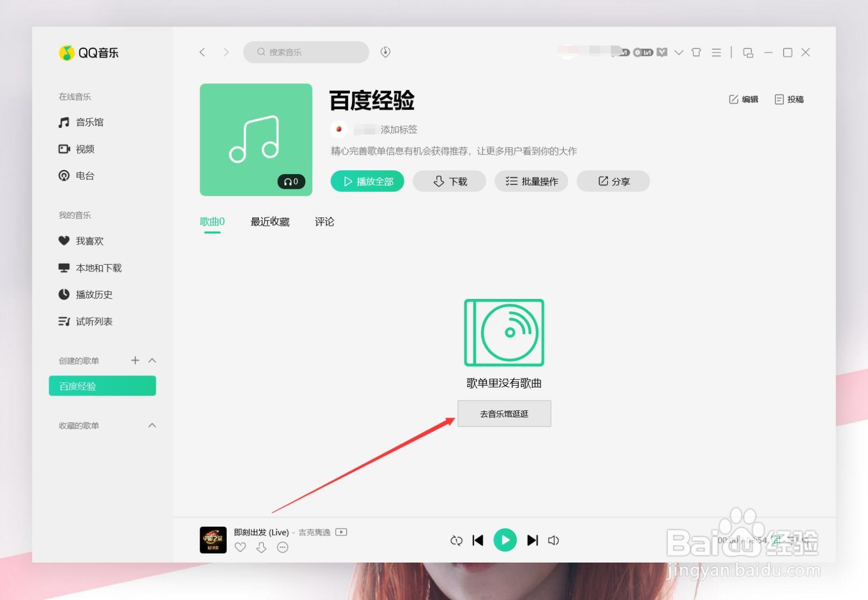The height and width of the screenshot is (600, 868).
Task: Click the 精心完善歌单信息 description text
Action: (454, 151)
